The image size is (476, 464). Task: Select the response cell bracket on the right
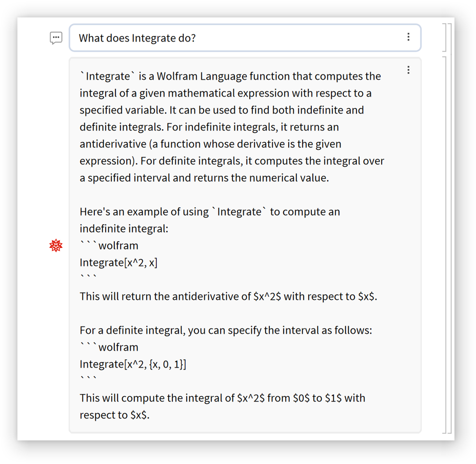coord(445,246)
